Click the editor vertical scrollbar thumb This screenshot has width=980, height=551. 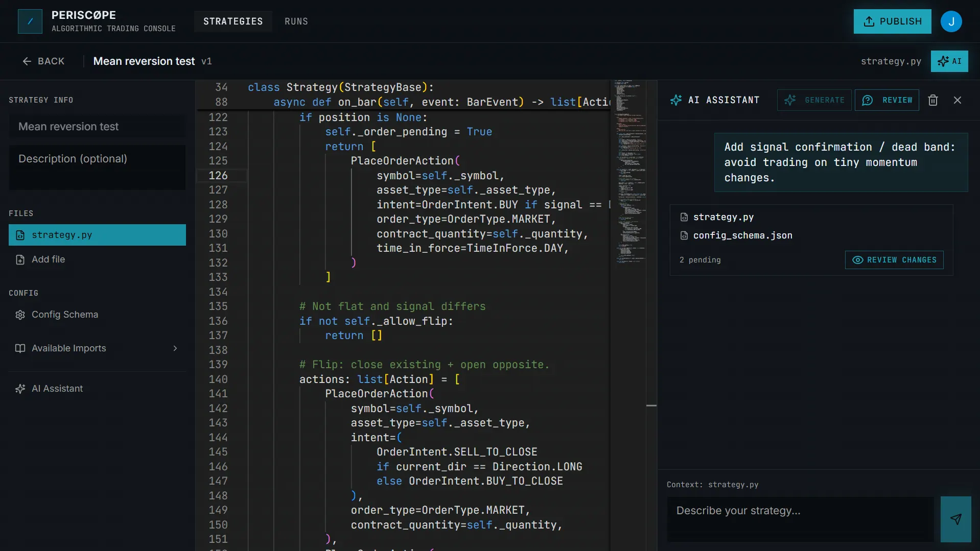pos(651,405)
